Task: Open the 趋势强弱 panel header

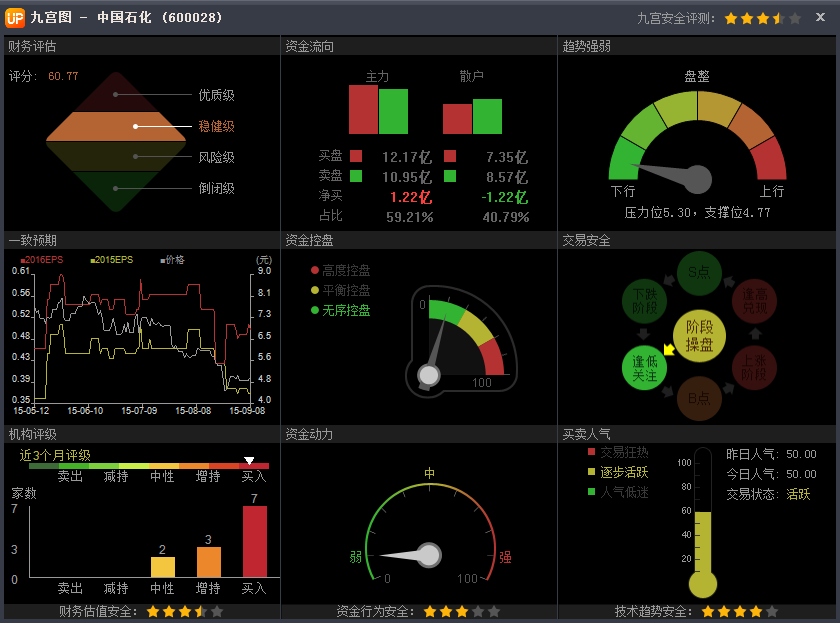Action: point(697,47)
